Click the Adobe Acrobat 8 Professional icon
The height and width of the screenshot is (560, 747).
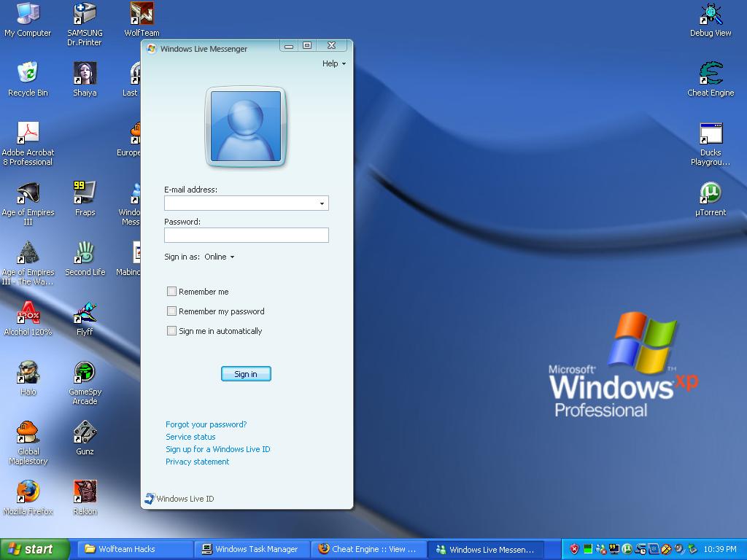pos(28,144)
